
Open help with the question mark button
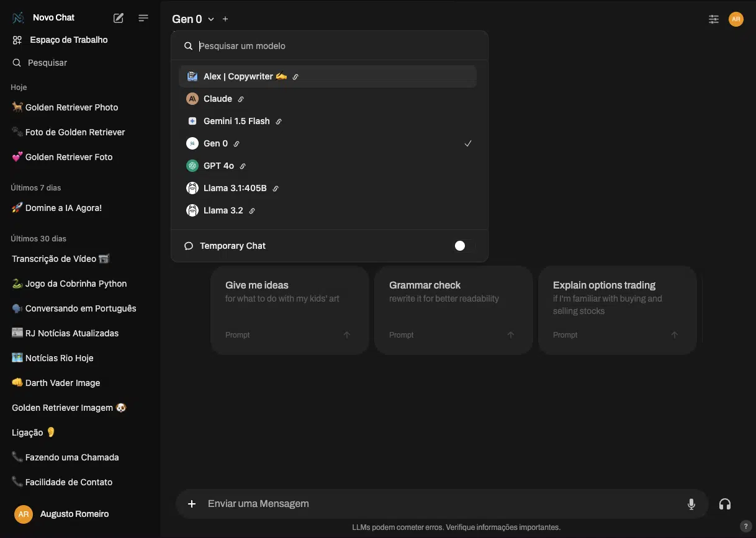pos(746,526)
